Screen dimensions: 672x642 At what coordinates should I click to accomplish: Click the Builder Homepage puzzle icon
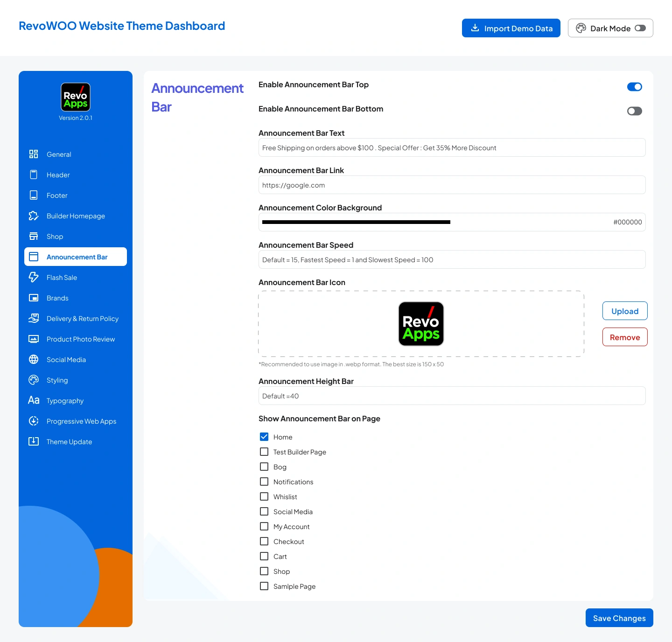(x=34, y=216)
